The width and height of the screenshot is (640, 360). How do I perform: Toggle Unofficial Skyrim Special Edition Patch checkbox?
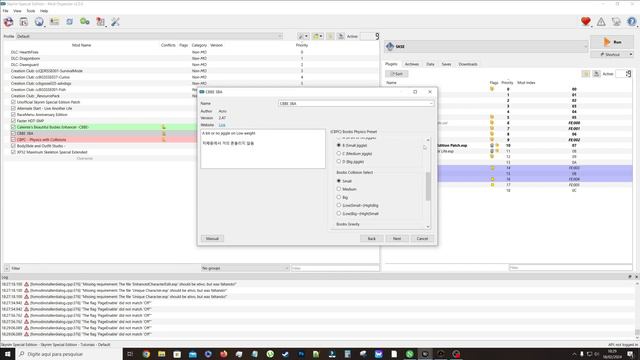click(13, 102)
